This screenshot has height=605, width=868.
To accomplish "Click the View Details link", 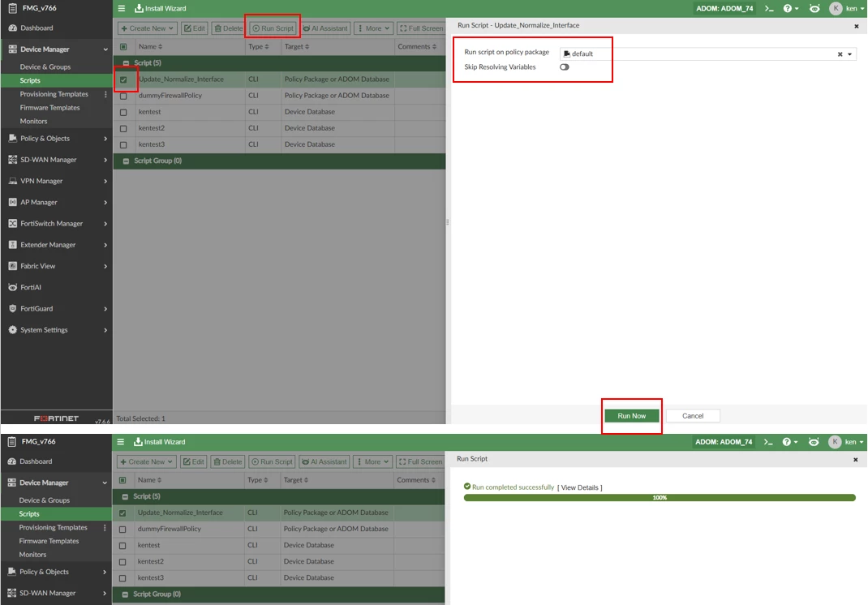I will pos(579,487).
